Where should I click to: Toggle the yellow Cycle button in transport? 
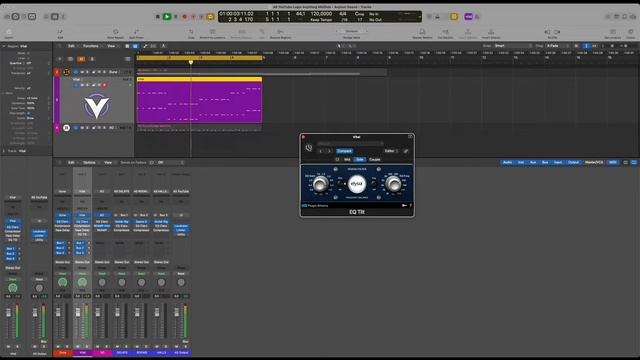[x=210, y=17]
